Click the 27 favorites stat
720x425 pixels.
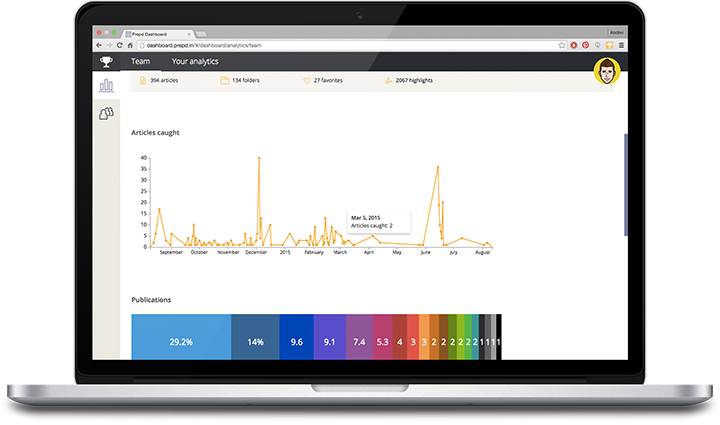click(328, 80)
